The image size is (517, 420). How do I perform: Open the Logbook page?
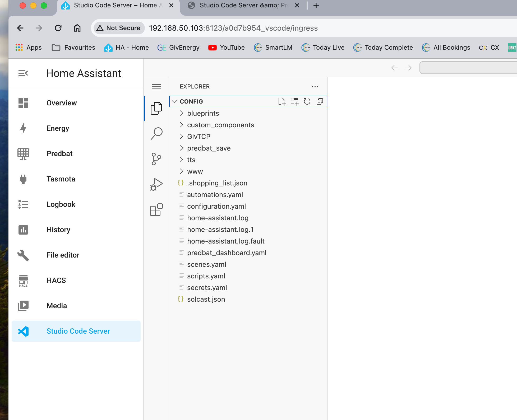[76, 204]
